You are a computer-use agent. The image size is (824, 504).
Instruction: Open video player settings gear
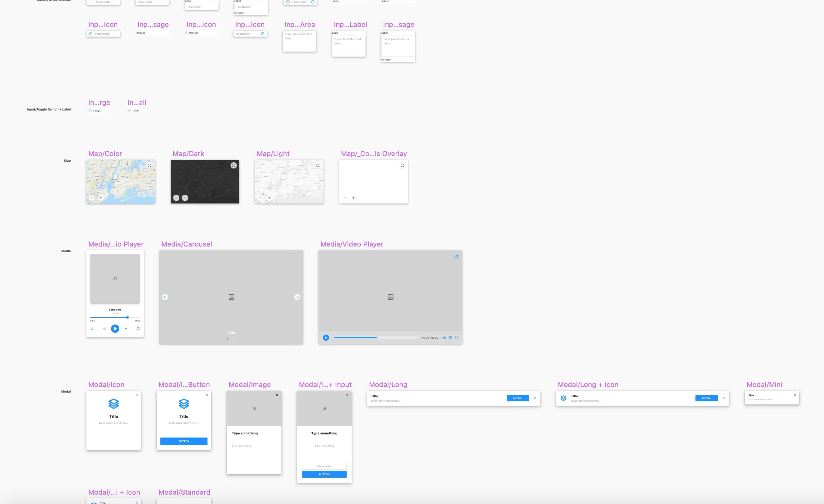[x=450, y=338]
